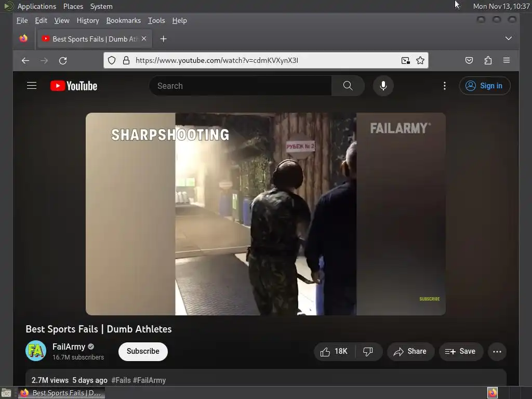
Task: Go to YouTube home via logo
Action: tap(74, 86)
